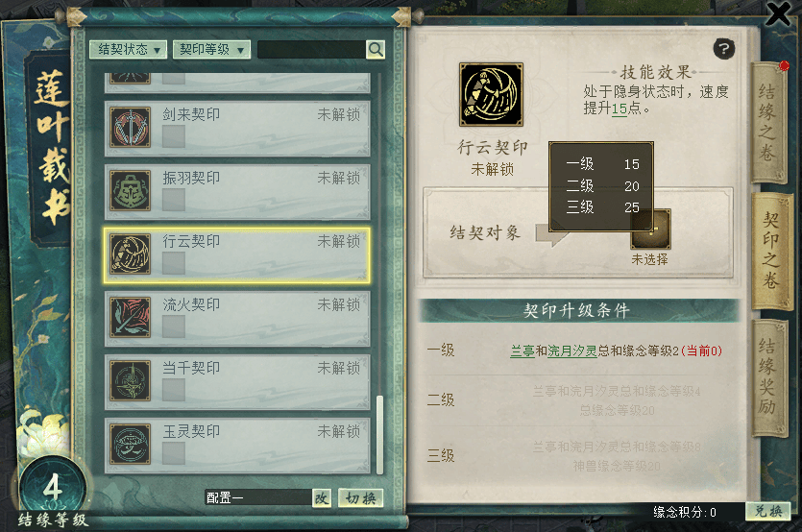Click the 流火契印 seal icon
Viewport: 802px width, 532px height.
click(x=130, y=318)
